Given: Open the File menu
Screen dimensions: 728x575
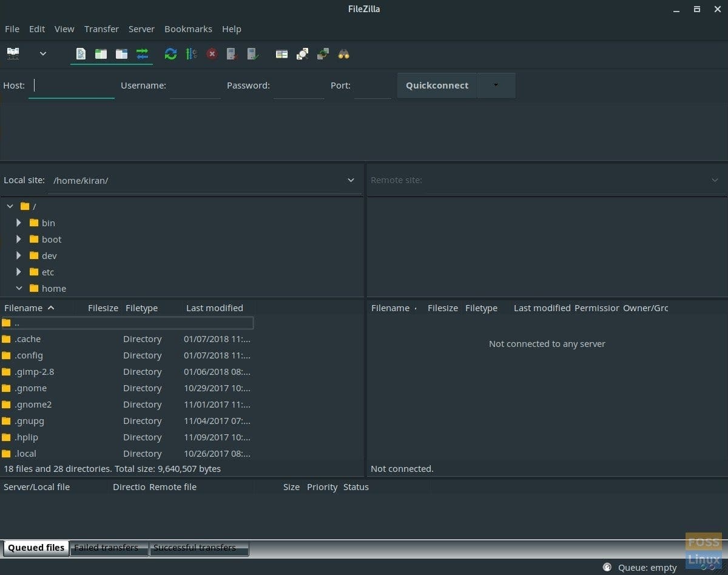Looking at the screenshot, I should (x=12, y=29).
